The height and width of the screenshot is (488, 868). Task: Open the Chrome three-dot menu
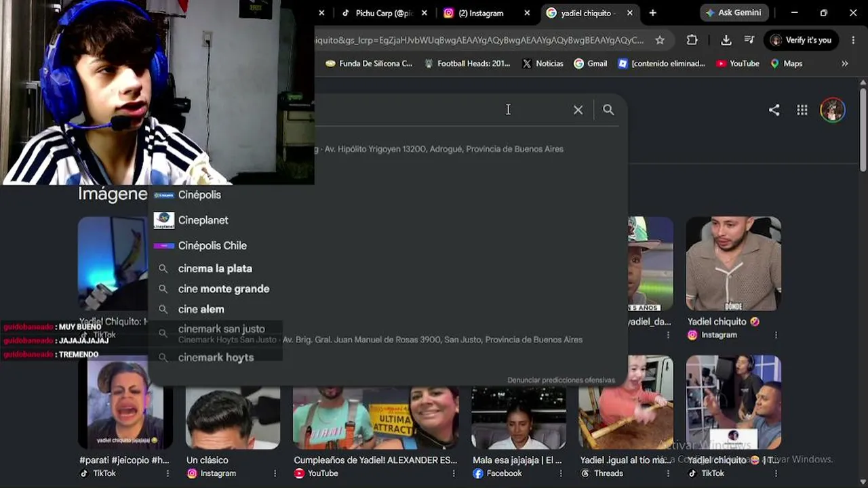[853, 40]
